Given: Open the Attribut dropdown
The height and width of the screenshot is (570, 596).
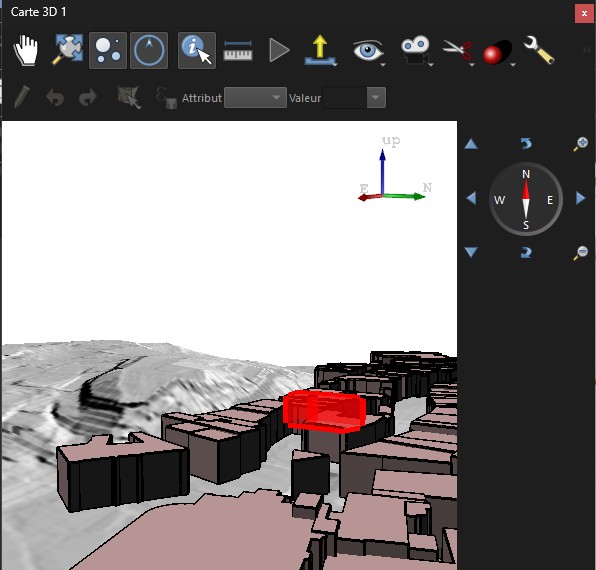Looking at the screenshot, I should click(255, 98).
